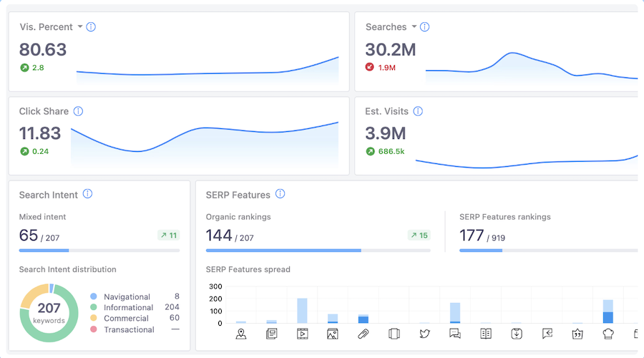Click the info icon next to Vis. Percent

click(91, 26)
